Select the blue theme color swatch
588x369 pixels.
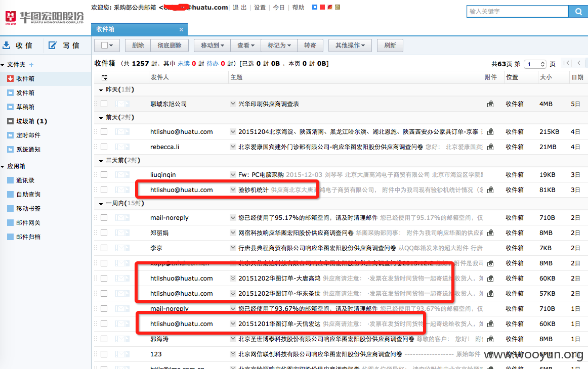click(x=315, y=7)
